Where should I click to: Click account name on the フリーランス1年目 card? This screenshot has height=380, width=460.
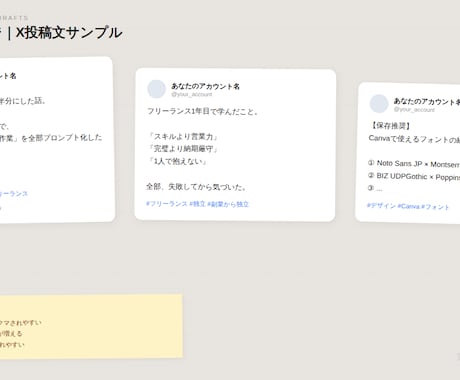pos(205,86)
